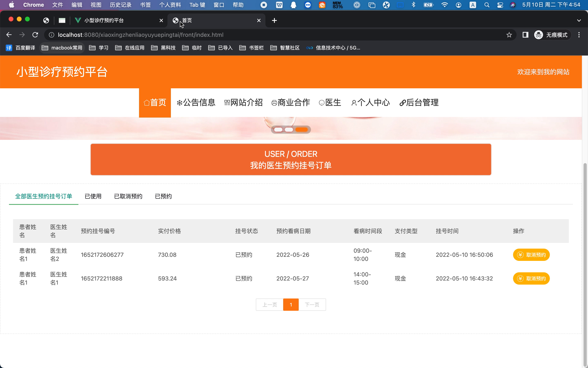
Task: Go to 首页 navigation item
Action: pyautogui.click(x=155, y=103)
